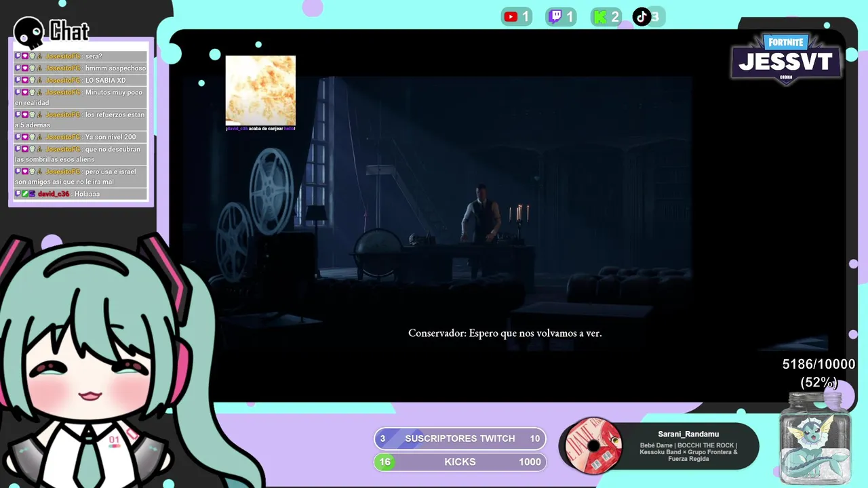Image resolution: width=868 pixels, height=488 pixels.
Task: Click the heart badge on 'hmmm sospechoso' message
Action: point(25,68)
